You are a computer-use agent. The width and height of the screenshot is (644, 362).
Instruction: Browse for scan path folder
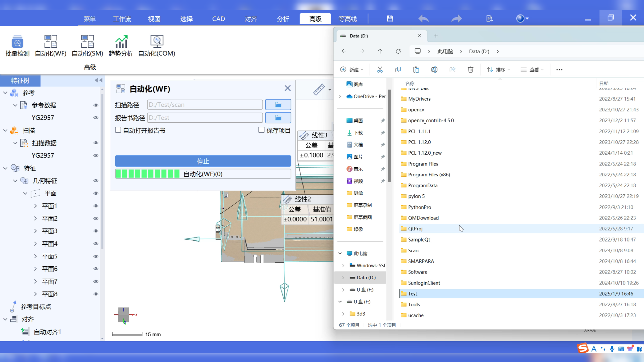click(x=278, y=105)
